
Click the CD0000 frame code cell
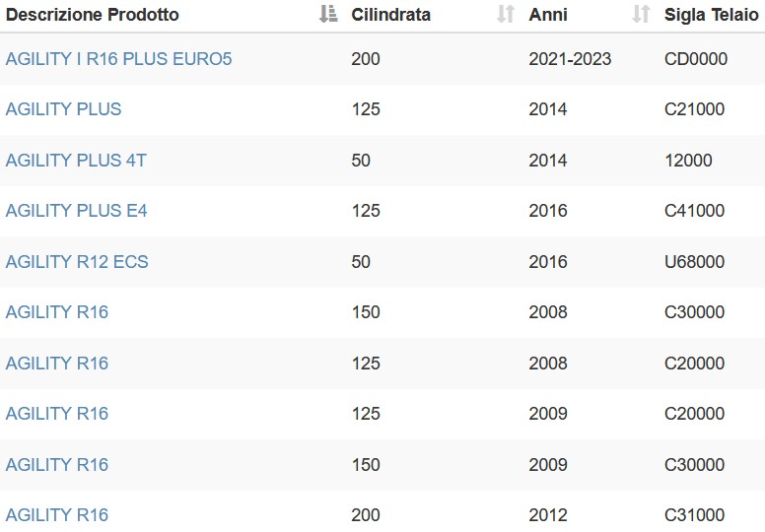[x=696, y=59]
